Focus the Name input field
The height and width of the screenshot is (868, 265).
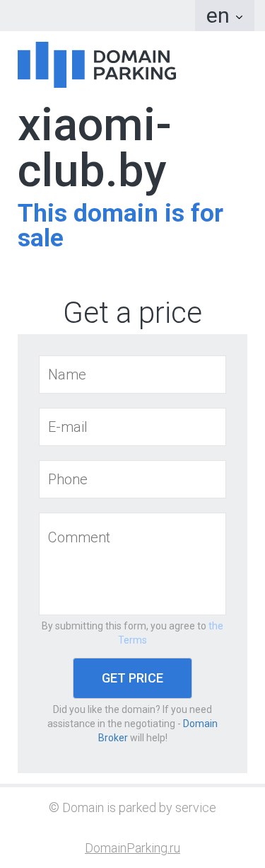pos(132,375)
